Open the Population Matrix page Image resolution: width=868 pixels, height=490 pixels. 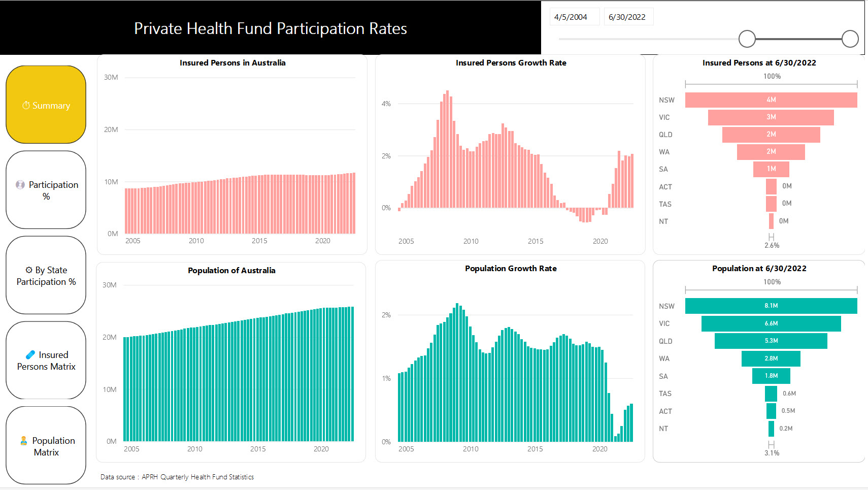(46, 445)
